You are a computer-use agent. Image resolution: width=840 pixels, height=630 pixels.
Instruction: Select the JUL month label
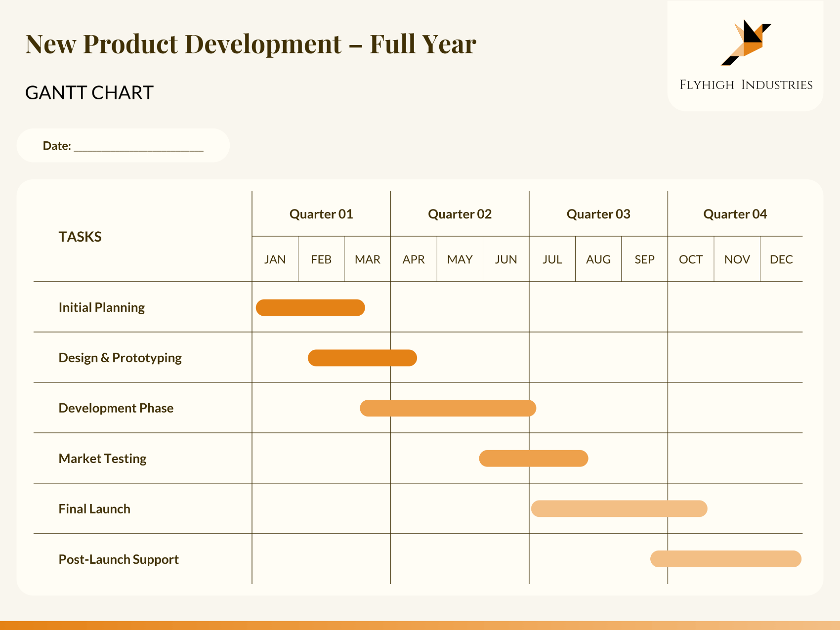(x=552, y=259)
